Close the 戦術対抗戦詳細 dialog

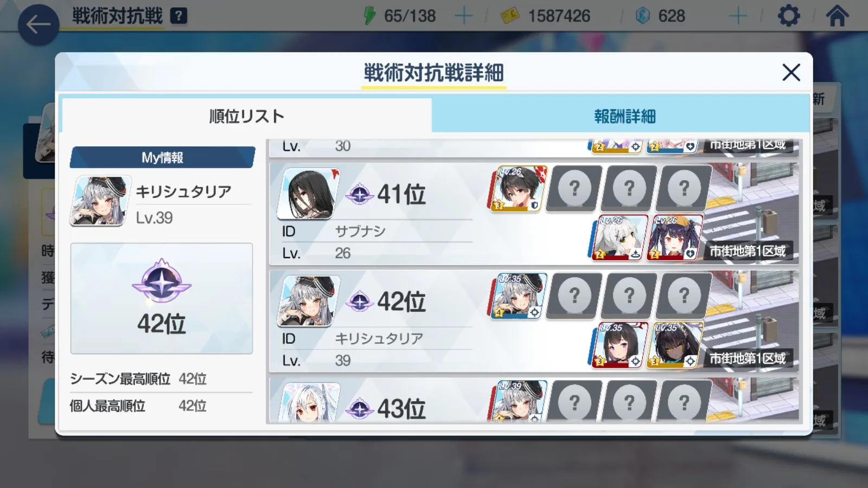pyautogui.click(x=791, y=72)
